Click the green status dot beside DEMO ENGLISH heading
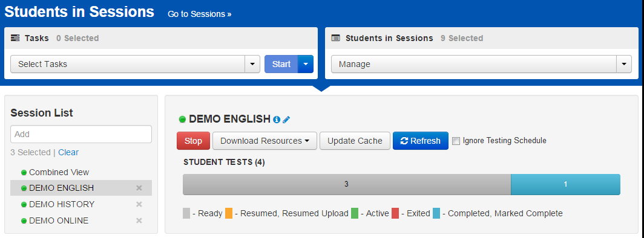644x238 pixels. pyautogui.click(x=182, y=120)
